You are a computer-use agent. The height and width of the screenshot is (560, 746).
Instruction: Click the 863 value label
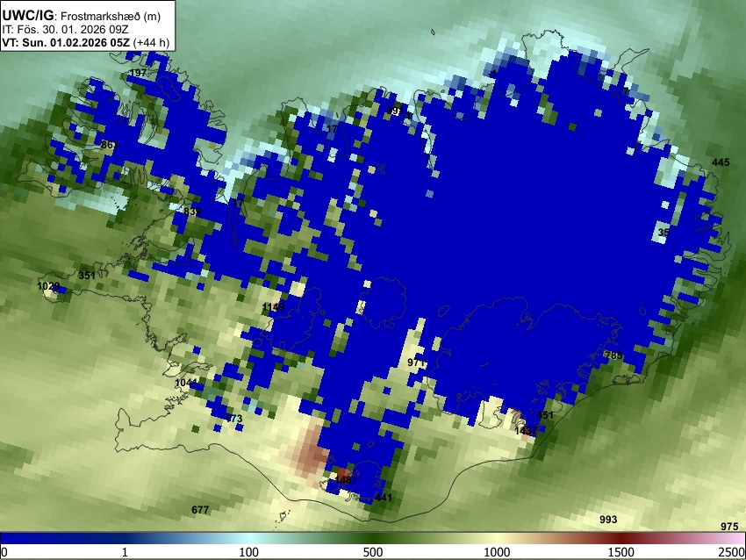[109, 145]
